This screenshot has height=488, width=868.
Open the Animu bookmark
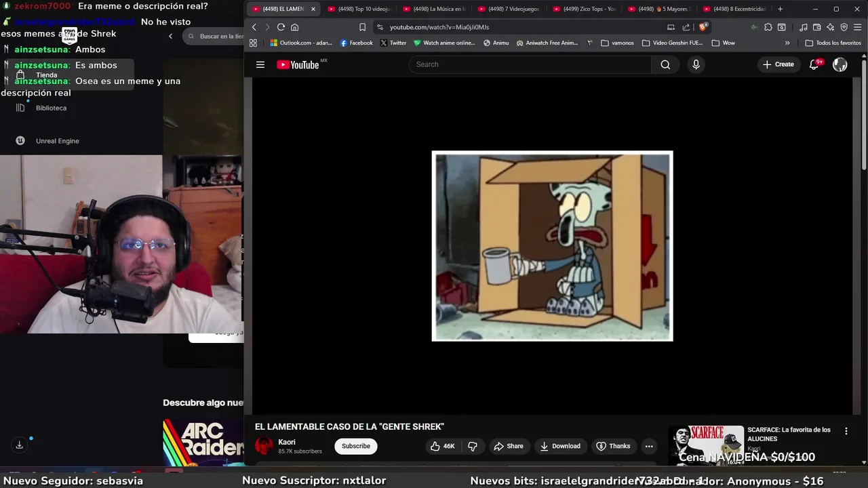tap(496, 43)
